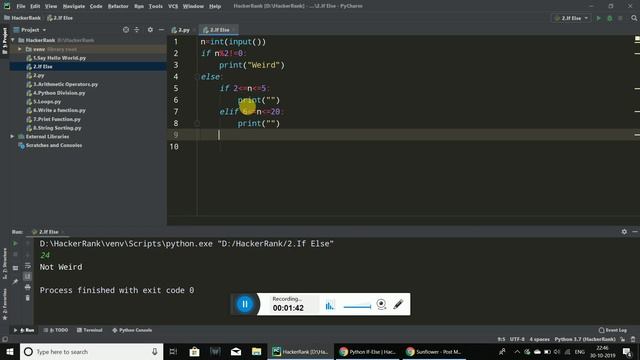Open Task View on the taskbar

pos(173,351)
